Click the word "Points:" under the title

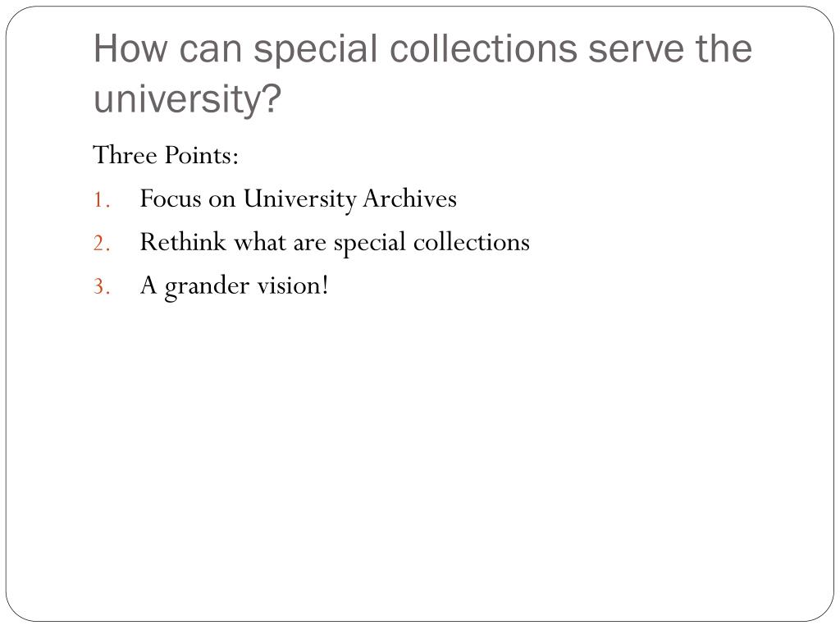[202, 155]
